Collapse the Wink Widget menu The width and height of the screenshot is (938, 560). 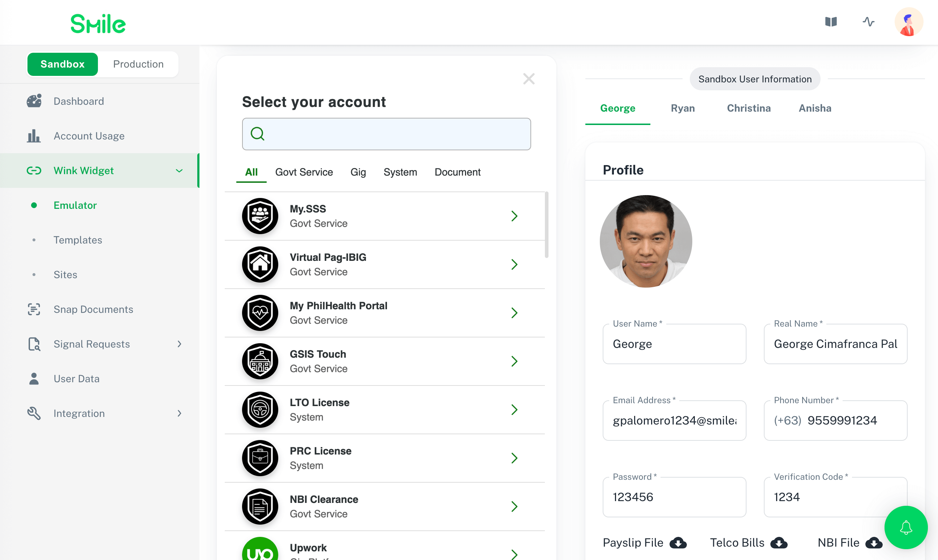[x=179, y=171]
